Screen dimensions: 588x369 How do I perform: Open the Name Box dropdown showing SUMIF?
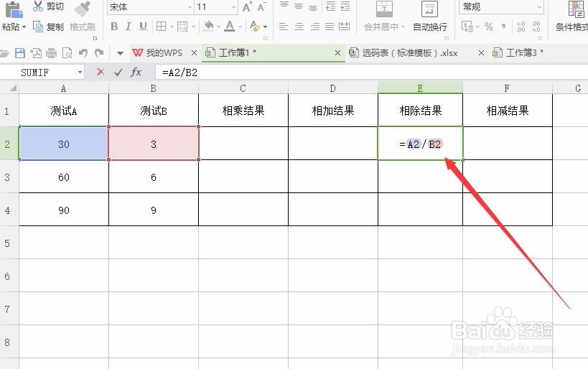point(80,72)
